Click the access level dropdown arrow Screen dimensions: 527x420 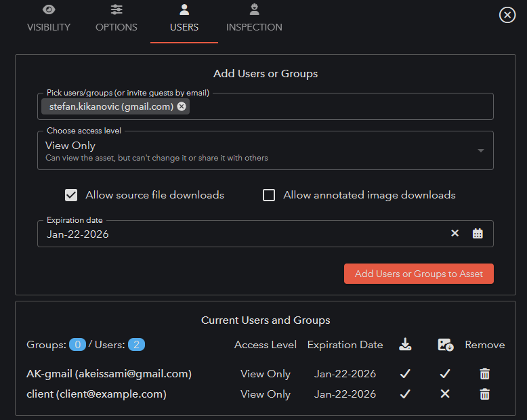tap(481, 150)
